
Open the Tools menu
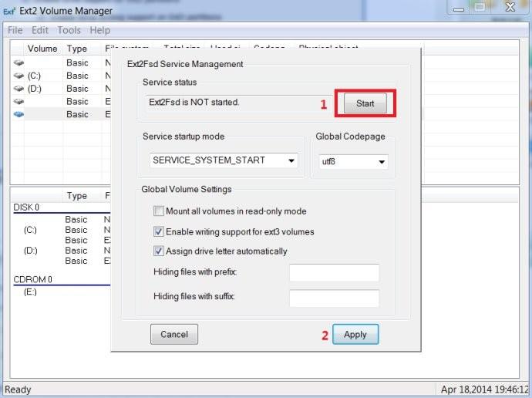click(69, 30)
